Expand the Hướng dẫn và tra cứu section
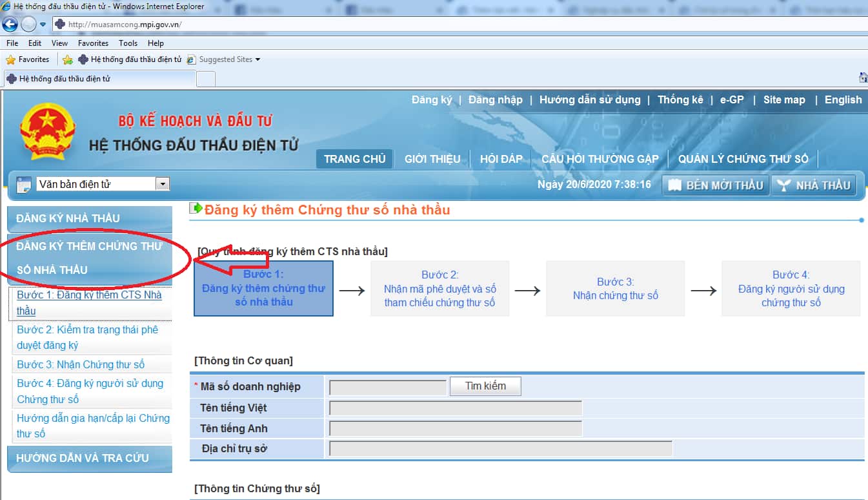This screenshot has width=868, height=500. click(x=89, y=458)
